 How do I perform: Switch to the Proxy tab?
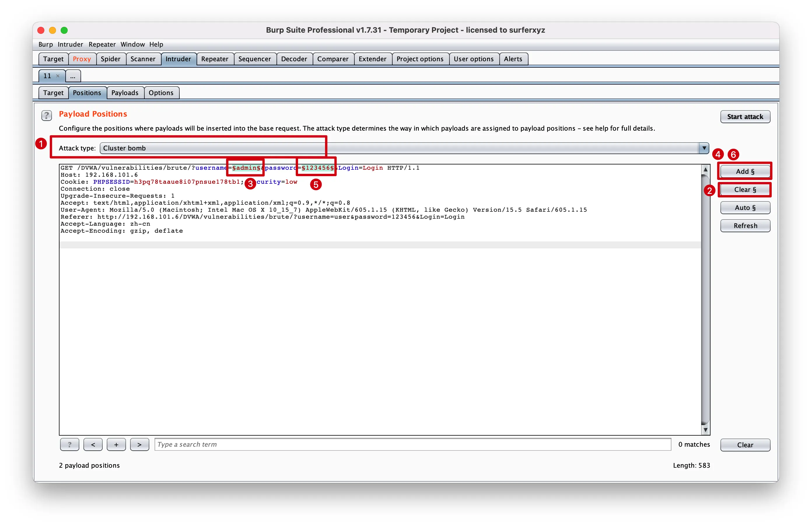tap(82, 59)
